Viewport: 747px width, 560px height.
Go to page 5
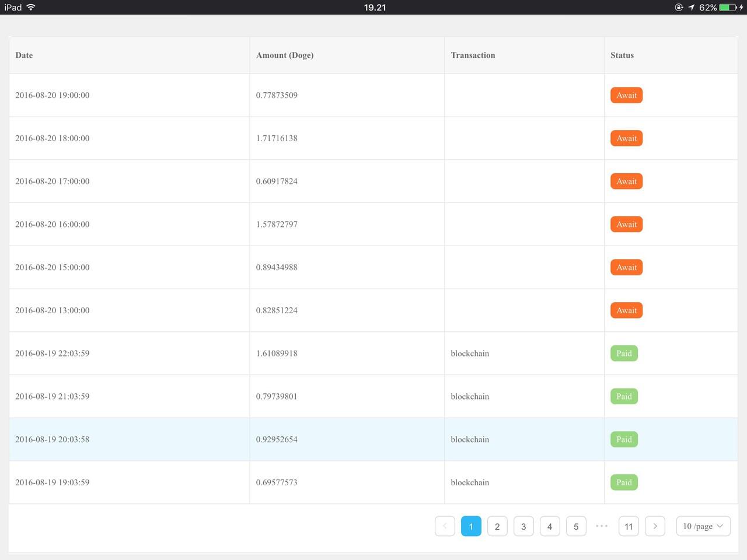[x=576, y=526]
